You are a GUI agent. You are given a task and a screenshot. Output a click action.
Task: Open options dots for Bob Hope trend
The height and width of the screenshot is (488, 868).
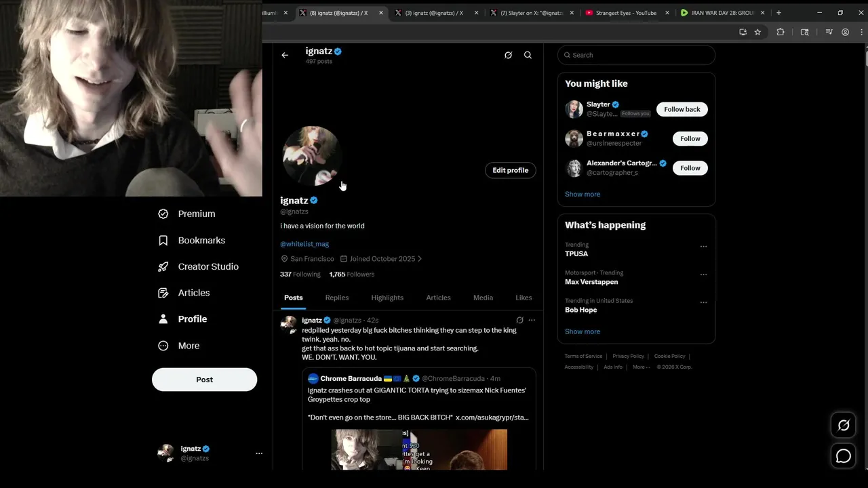703,302
